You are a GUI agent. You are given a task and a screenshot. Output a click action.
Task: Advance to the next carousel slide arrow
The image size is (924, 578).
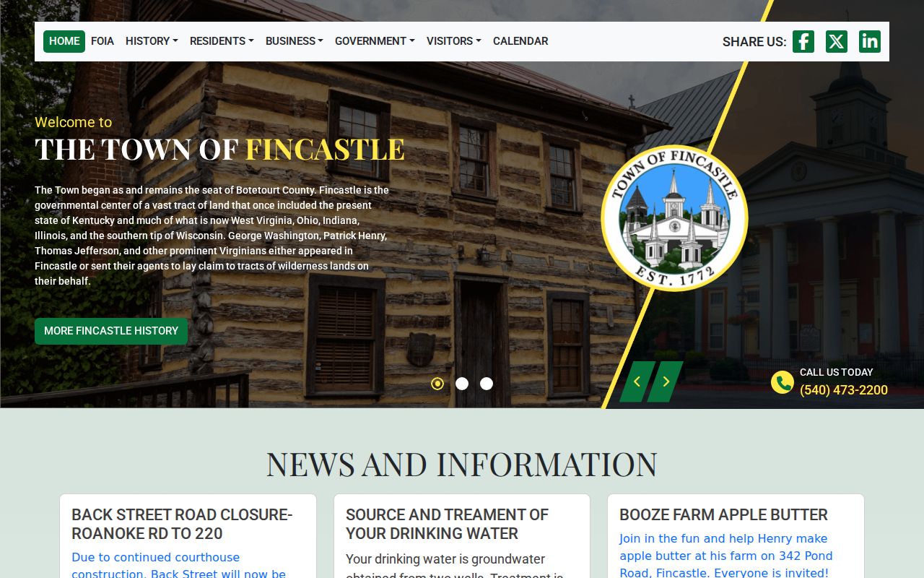point(666,381)
